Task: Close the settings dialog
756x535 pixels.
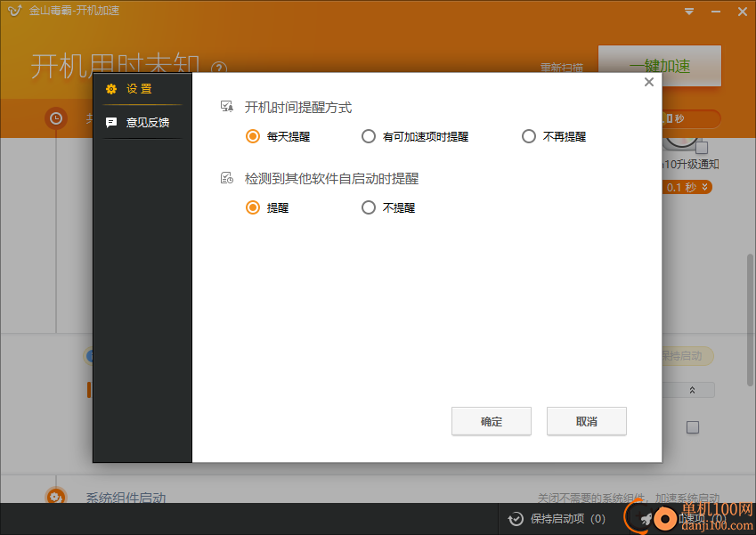Action: click(x=649, y=82)
